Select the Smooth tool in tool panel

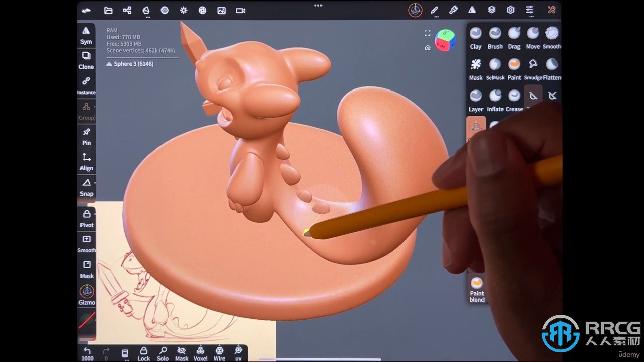(x=552, y=38)
